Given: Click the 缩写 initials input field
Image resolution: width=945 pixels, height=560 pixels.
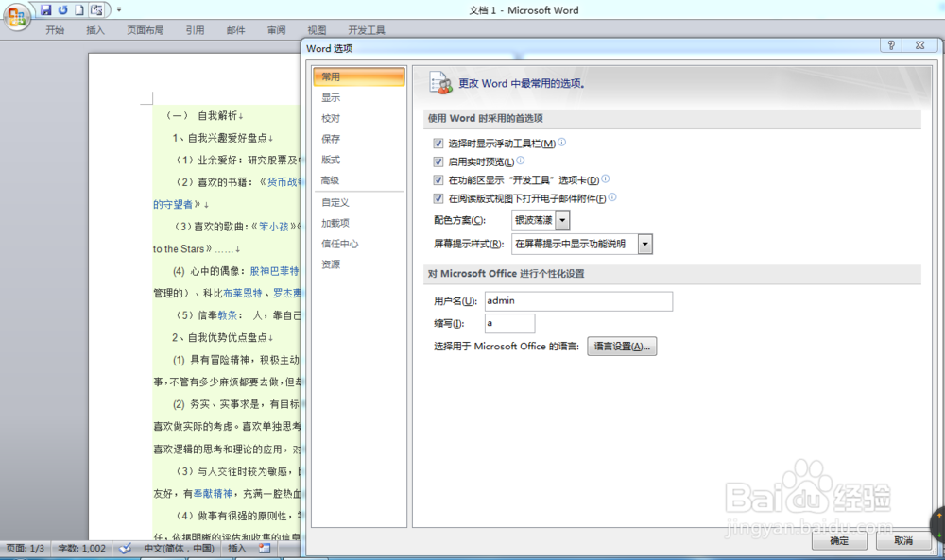Looking at the screenshot, I should click(x=510, y=323).
